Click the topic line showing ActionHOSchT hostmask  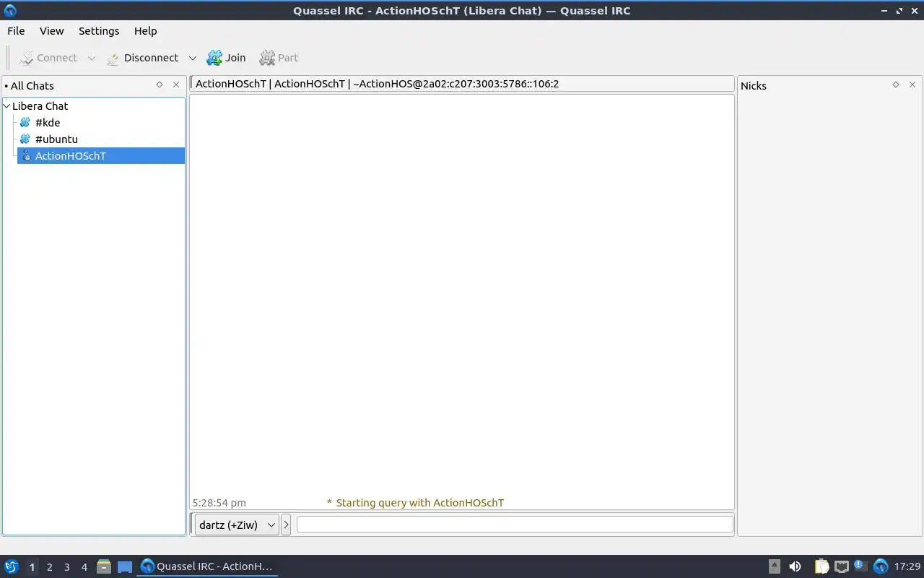(462, 84)
